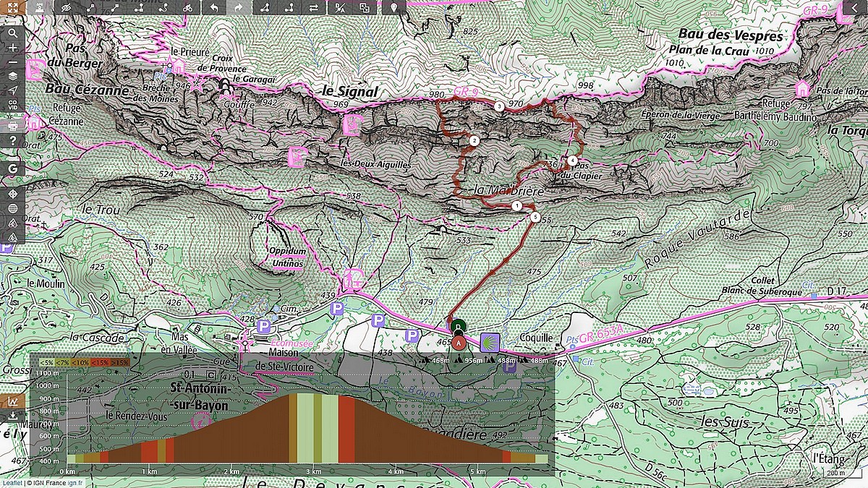Click the Refuge Cézanne hut icon
This screenshot has width=868, height=488.
click(x=33, y=121)
